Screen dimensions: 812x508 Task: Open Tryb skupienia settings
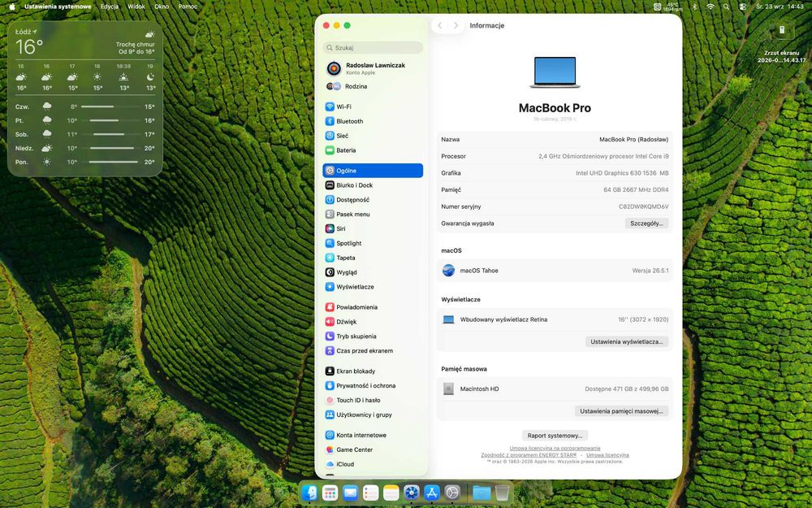pyautogui.click(x=373, y=336)
